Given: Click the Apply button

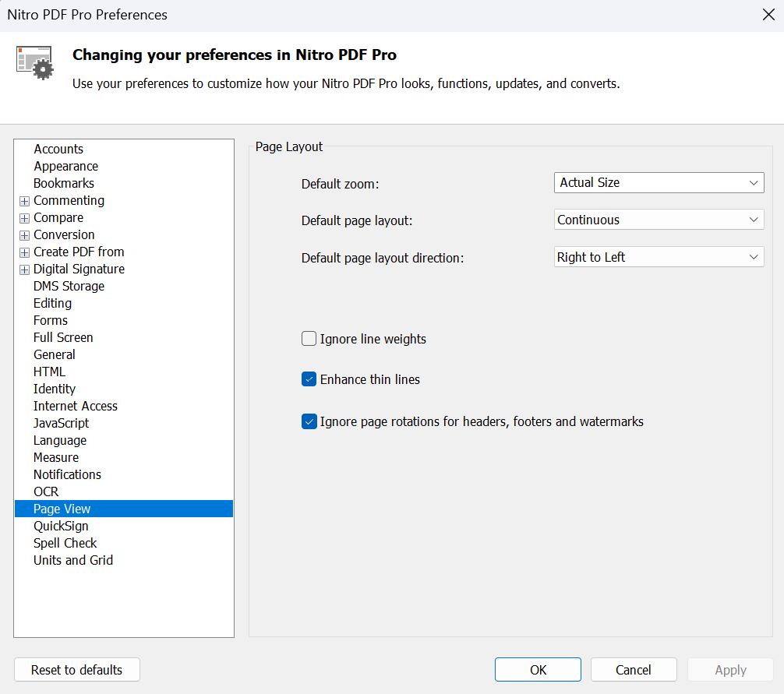Looking at the screenshot, I should [730, 670].
